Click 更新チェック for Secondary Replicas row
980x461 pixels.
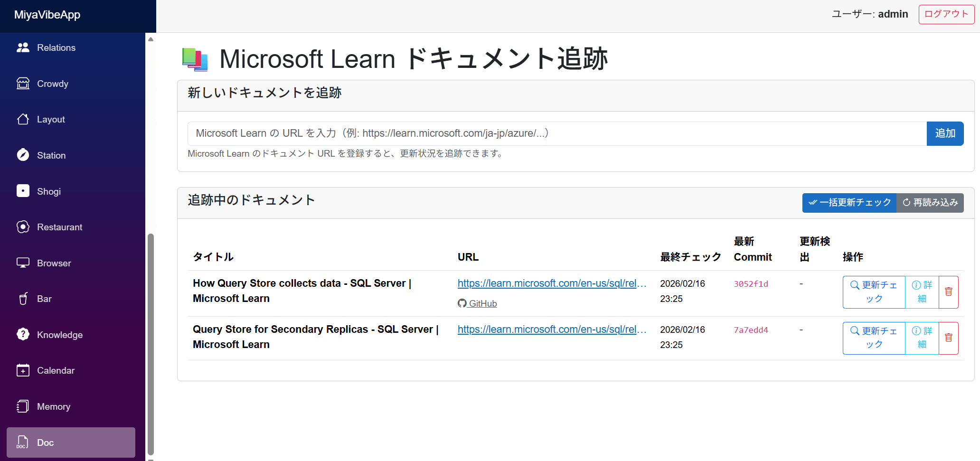click(x=874, y=338)
